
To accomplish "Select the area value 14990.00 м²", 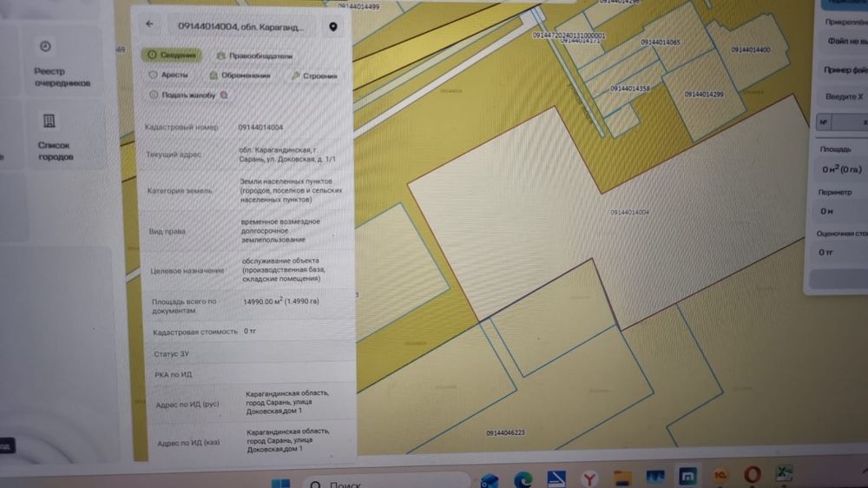I will 281,301.
